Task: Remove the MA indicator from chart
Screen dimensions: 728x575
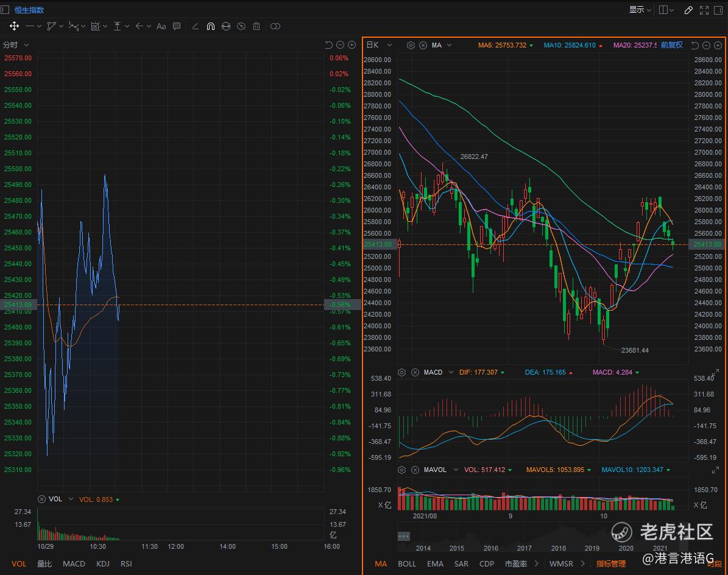Action: coord(423,45)
